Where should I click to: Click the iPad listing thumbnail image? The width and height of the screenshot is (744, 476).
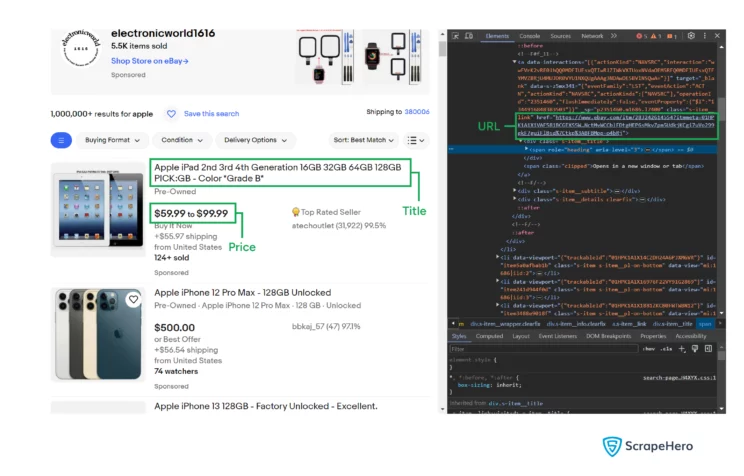click(98, 210)
